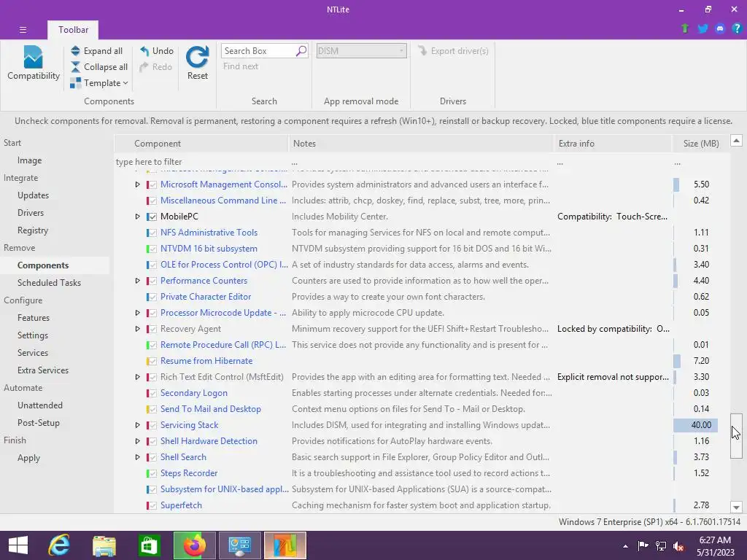Open the Twitter bird icon
747x560 pixels.
(x=703, y=28)
